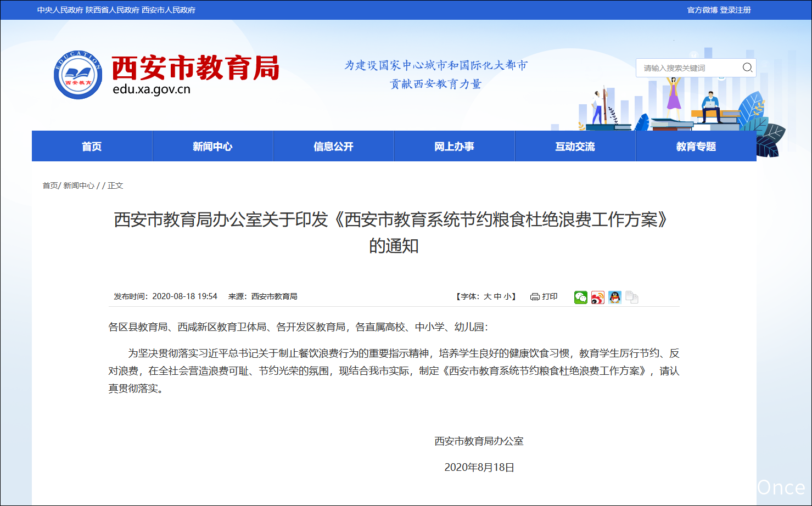Visit the 陕西省人民政府 link
The height and width of the screenshot is (506, 812).
point(112,10)
